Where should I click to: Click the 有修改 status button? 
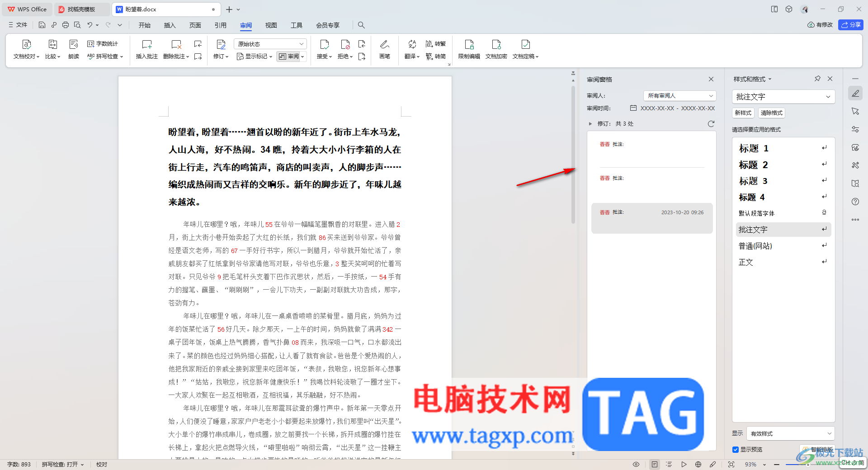pyautogui.click(x=820, y=25)
